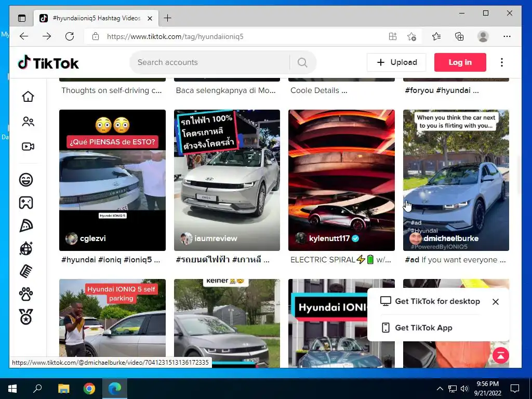Open File Explorer from the taskbar

(x=63, y=389)
